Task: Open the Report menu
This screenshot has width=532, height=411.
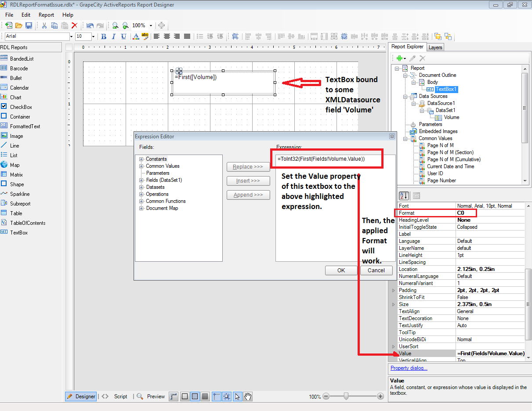Action: (x=46, y=14)
